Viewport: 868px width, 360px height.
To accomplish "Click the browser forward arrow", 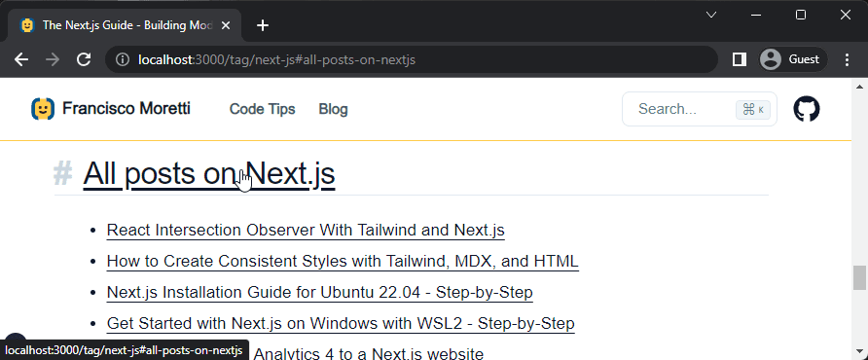I will point(53,59).
